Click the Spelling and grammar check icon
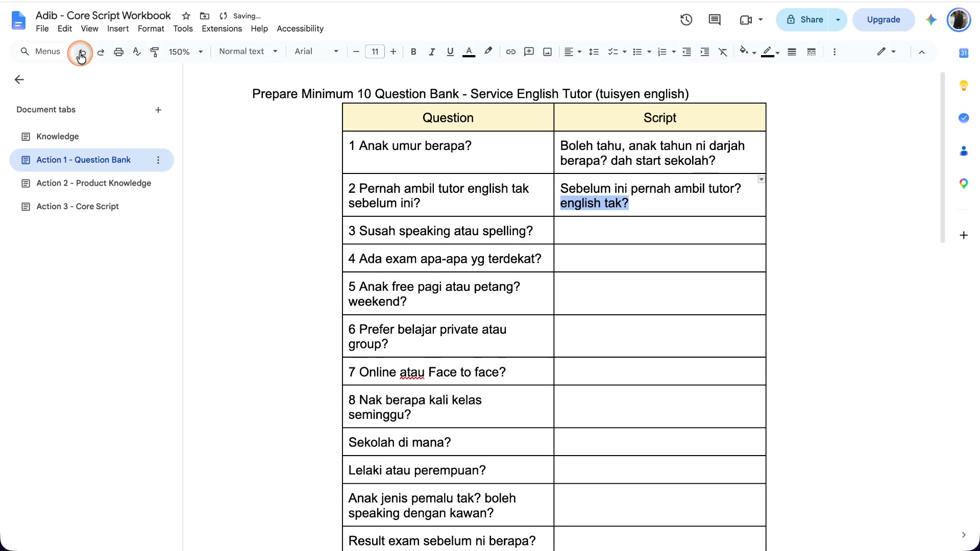This screenshot has height=551, width=980. (136, 52)
